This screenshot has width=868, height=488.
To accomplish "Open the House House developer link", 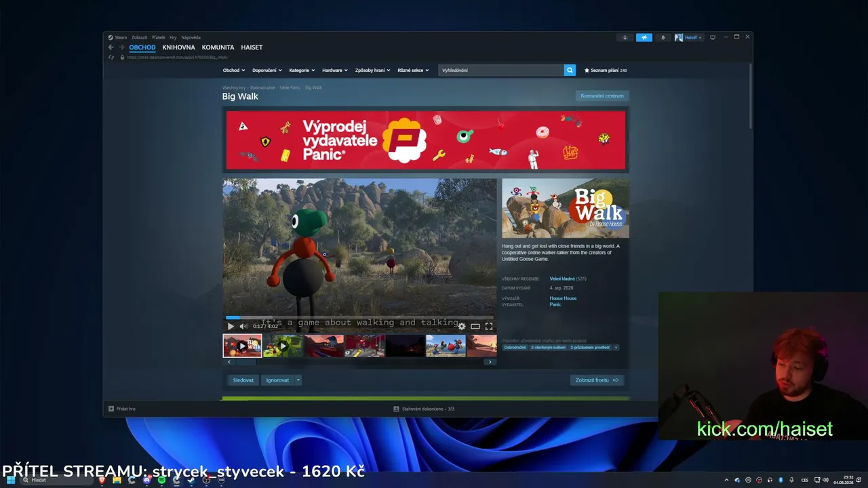I will point(563,298).
